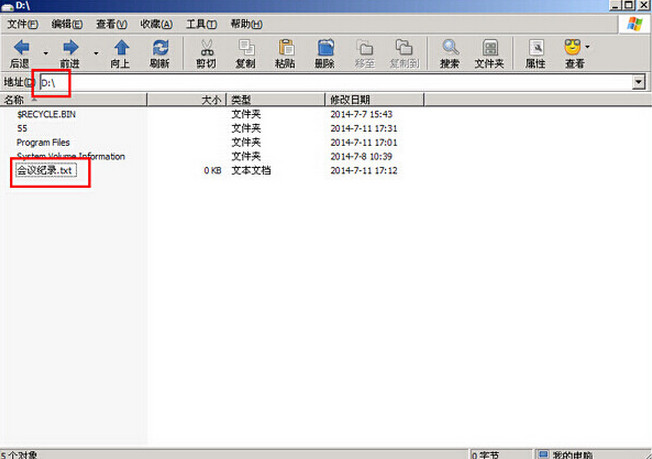Sort by the 类型 column header
The image size is (652, 459).
pos(275,100)
